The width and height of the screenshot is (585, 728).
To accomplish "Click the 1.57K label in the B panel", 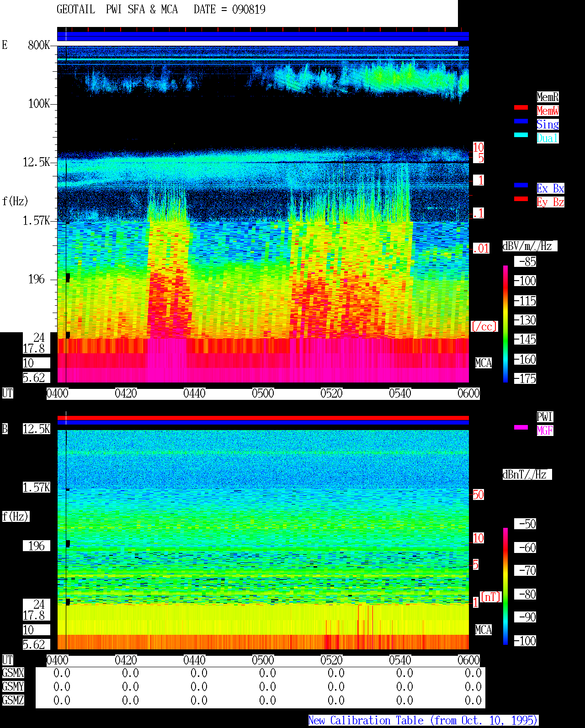I will [x=37, y=487].
